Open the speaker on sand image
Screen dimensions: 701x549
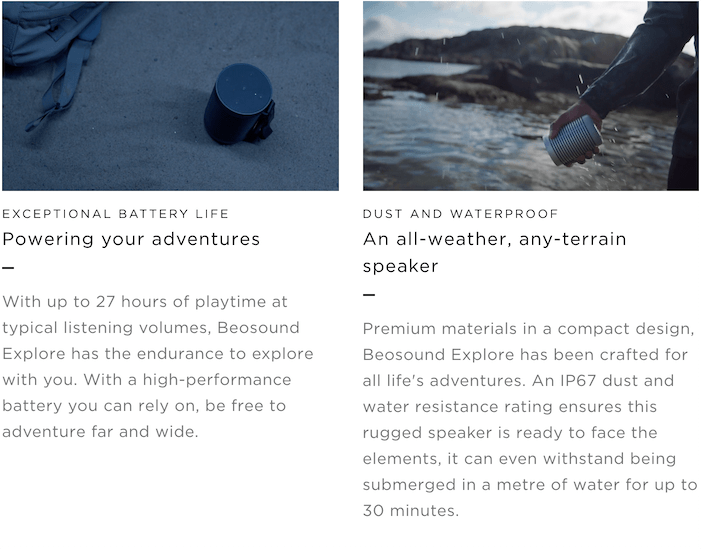click(x=170, y=96)
